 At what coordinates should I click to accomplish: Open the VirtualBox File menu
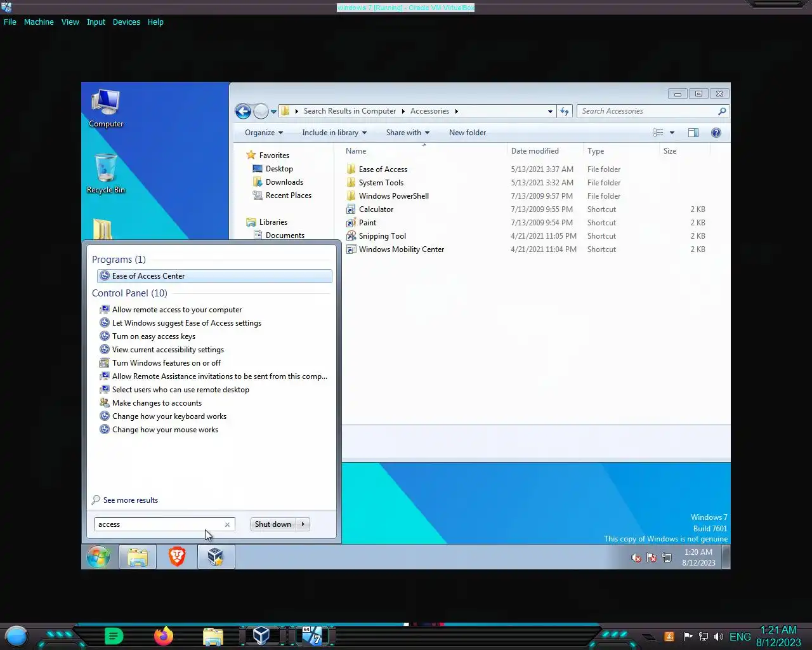[10, 22]
